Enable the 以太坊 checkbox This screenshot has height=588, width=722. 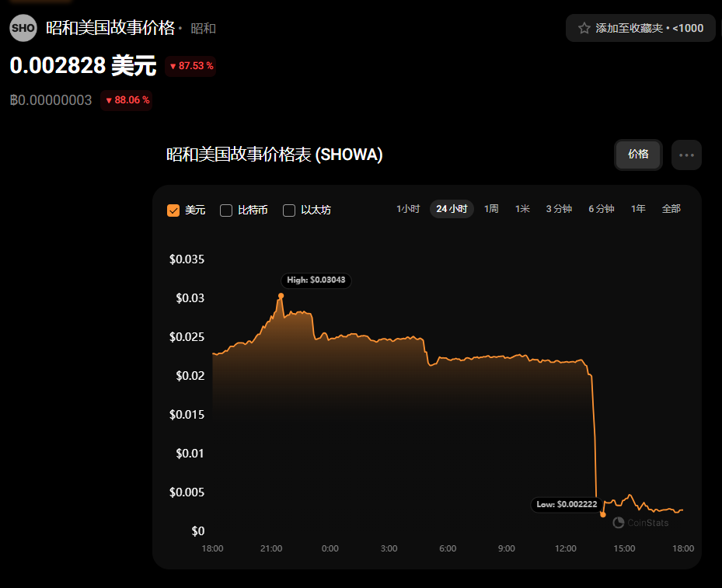pyautogui.click(x=288, y=210)
